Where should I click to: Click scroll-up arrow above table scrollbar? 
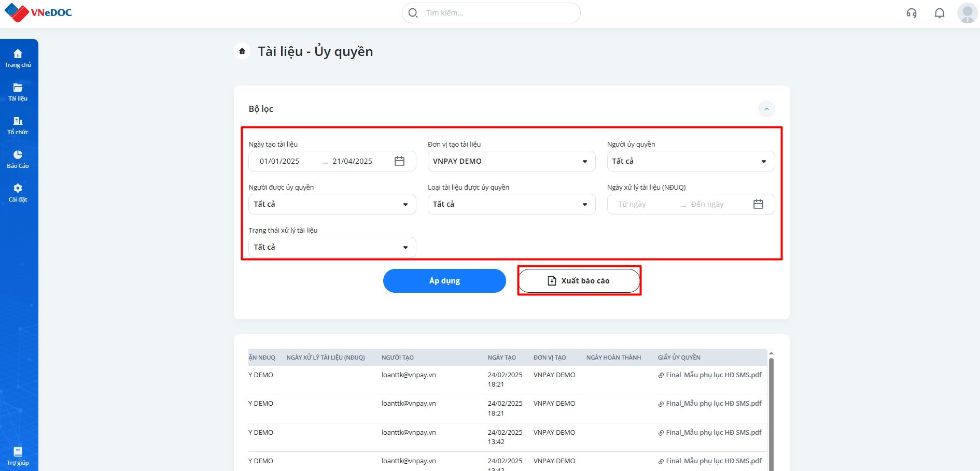click(x=771, y=353)
